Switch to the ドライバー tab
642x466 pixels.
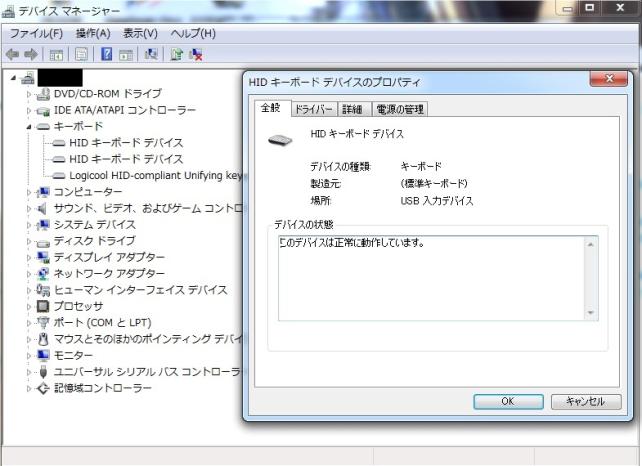(x=314, y=109)
